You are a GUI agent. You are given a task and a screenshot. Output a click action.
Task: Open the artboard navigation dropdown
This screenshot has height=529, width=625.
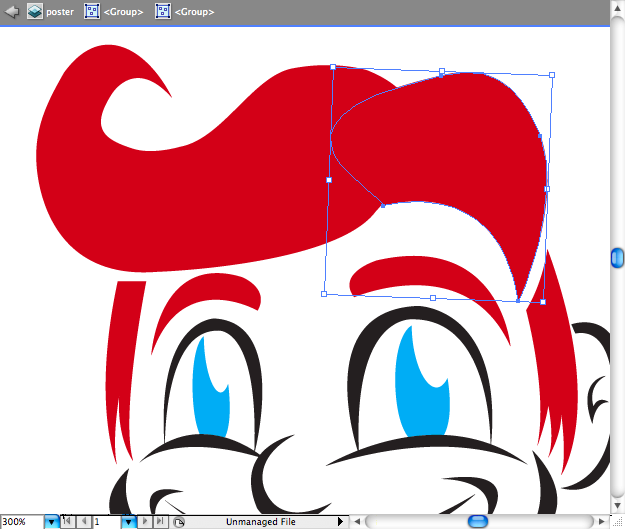click(128, 522)
